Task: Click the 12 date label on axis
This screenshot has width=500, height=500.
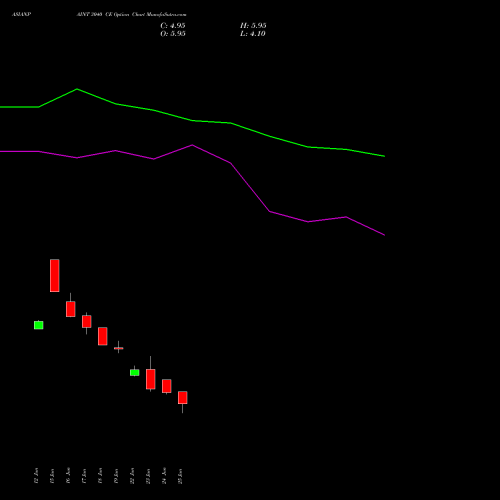Action: (36, 476)
